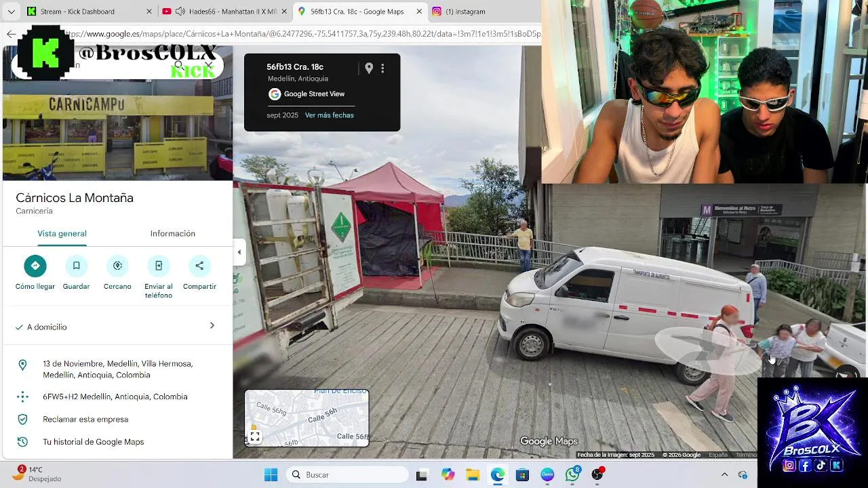Click the plus code dots icon
This screenshot has width=868, height=488.
point(22,396)
